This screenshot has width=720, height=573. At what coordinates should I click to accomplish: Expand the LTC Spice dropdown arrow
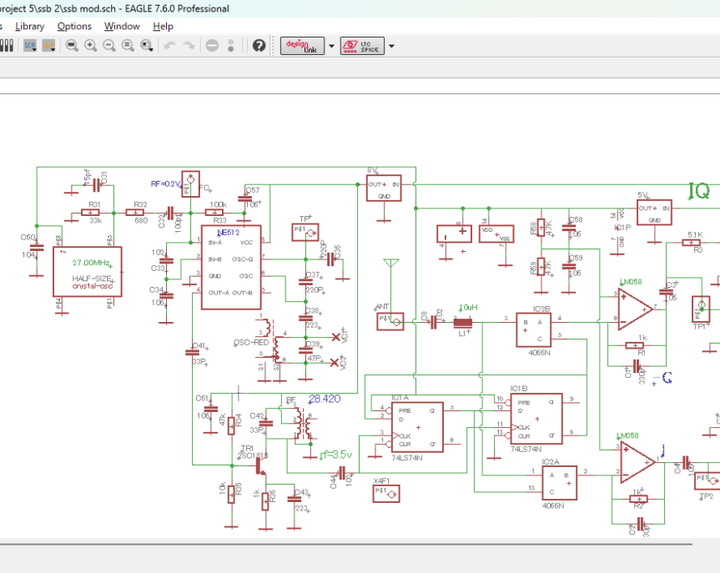[391, 46]
